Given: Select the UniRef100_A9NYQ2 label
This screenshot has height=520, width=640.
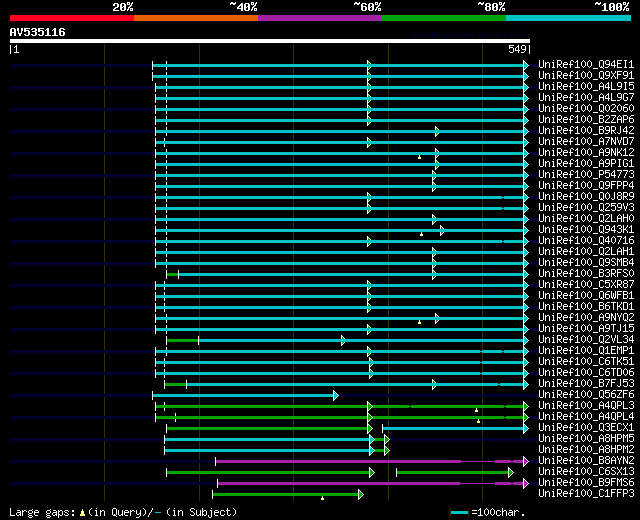Looking at the screenshot, I should (586, 318).
